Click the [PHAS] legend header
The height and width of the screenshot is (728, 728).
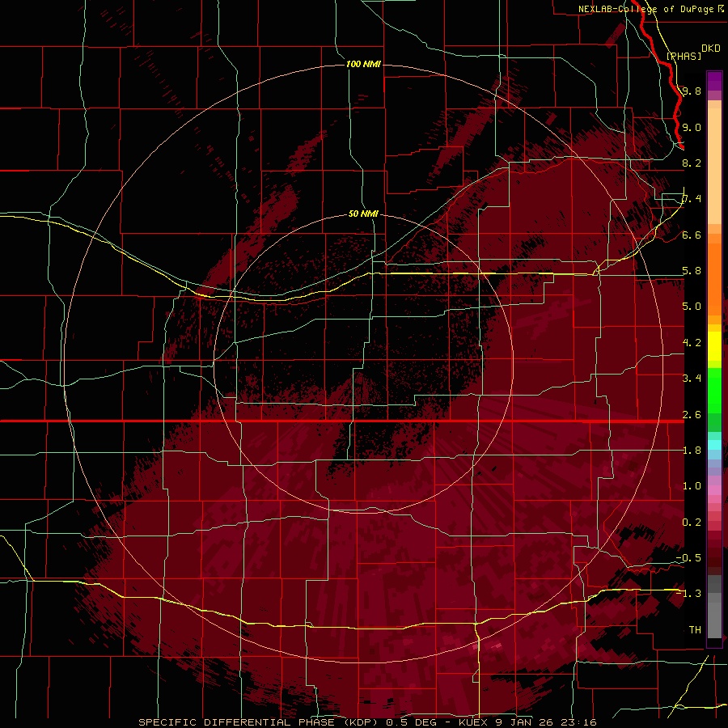(x=684, y=56)
